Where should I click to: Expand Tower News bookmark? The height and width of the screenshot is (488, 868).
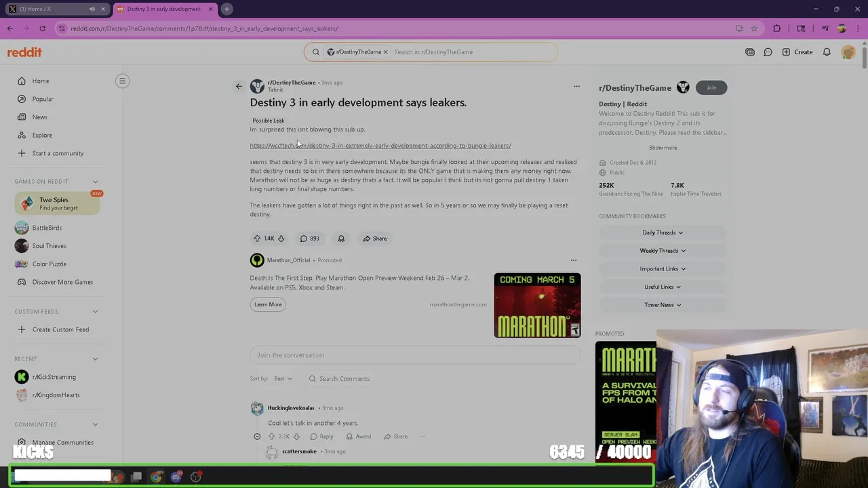(663, 305)
